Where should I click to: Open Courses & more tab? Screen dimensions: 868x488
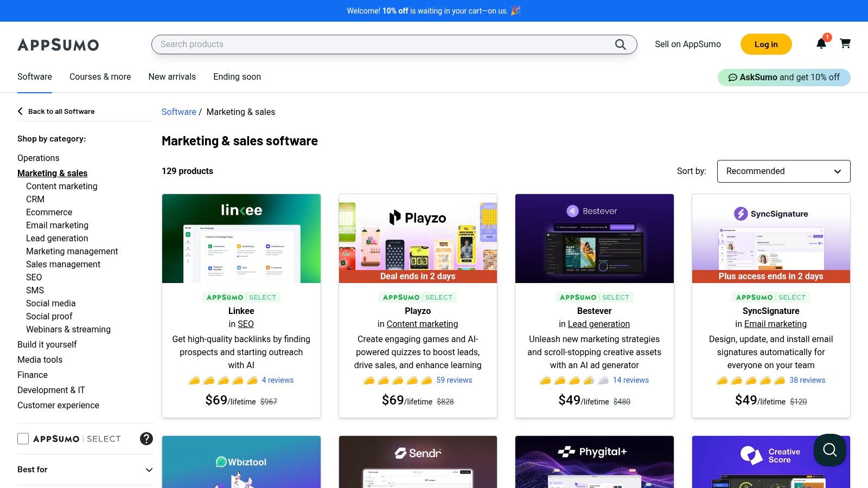coord(100,77)
